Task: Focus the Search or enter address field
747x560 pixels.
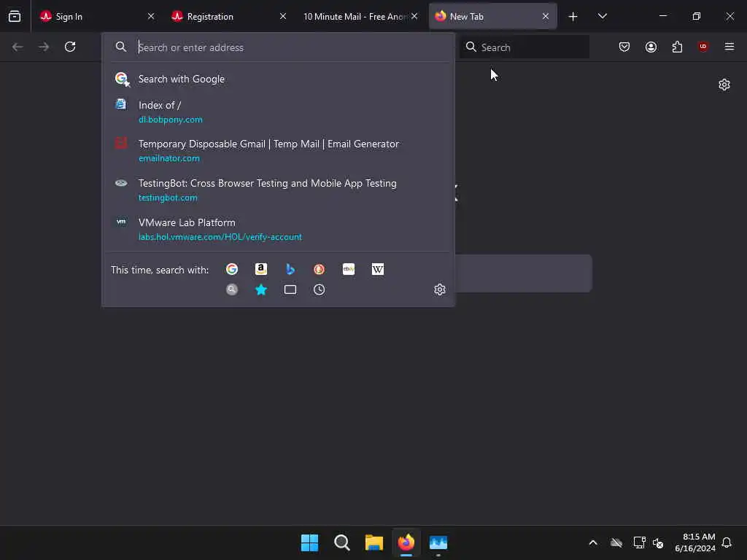Action: click(x=278, y=47)
